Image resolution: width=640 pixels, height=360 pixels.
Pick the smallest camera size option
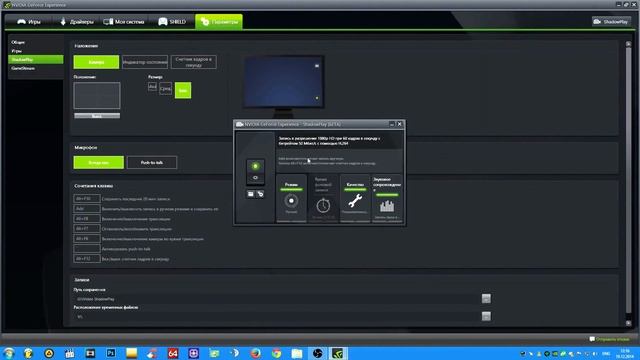152,87
